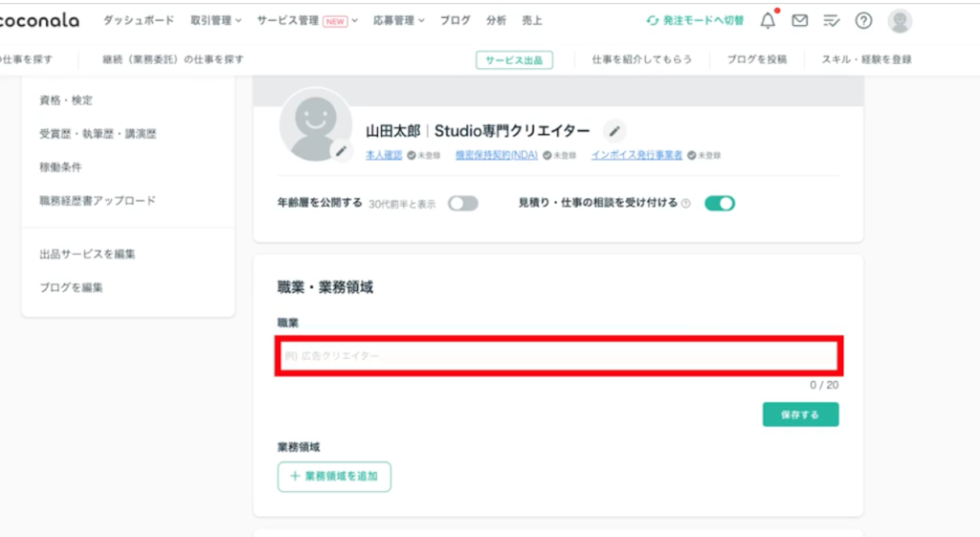The image size is (980, 537).
Task: Open the 本人確認 link
Action: 384,155
